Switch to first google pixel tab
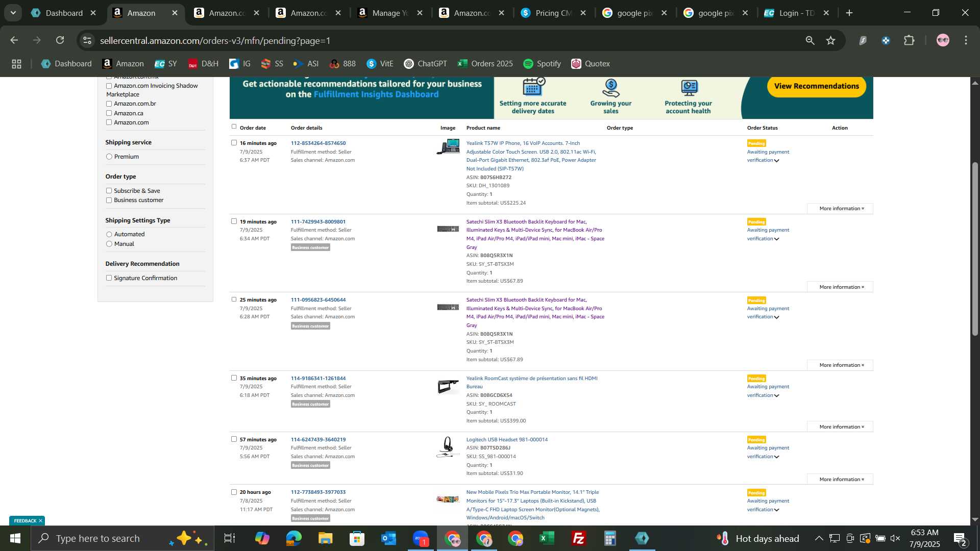Screen dimensions: 980x551 coord(634,13)
